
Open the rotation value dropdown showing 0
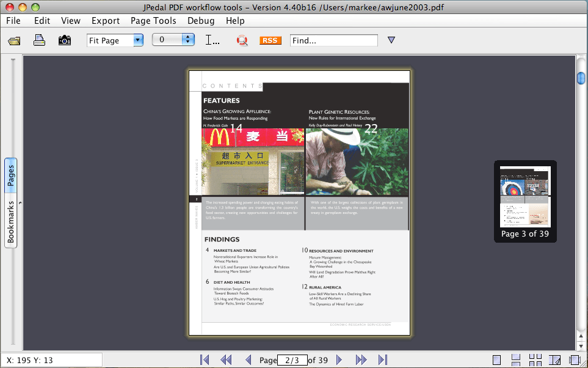click(189, 40)
